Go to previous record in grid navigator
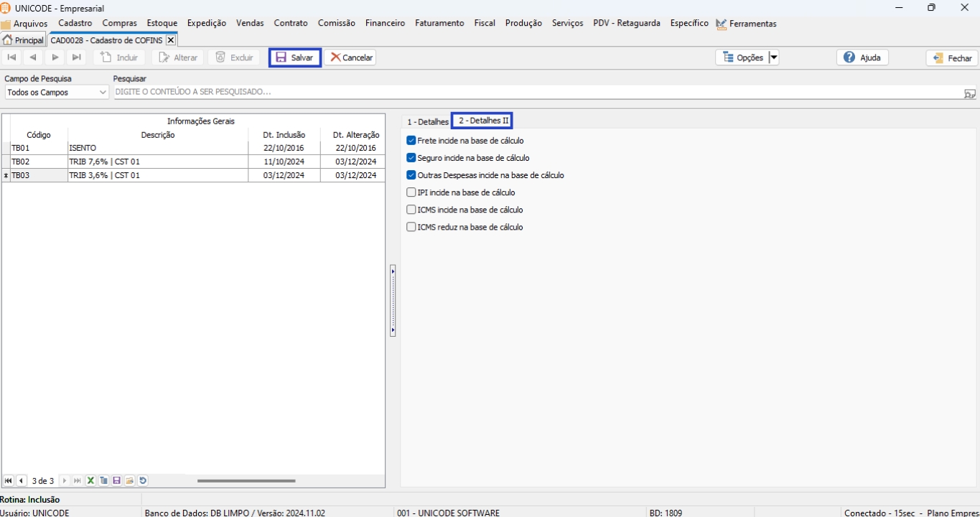The image size is (980, 517). pos(22,481)
